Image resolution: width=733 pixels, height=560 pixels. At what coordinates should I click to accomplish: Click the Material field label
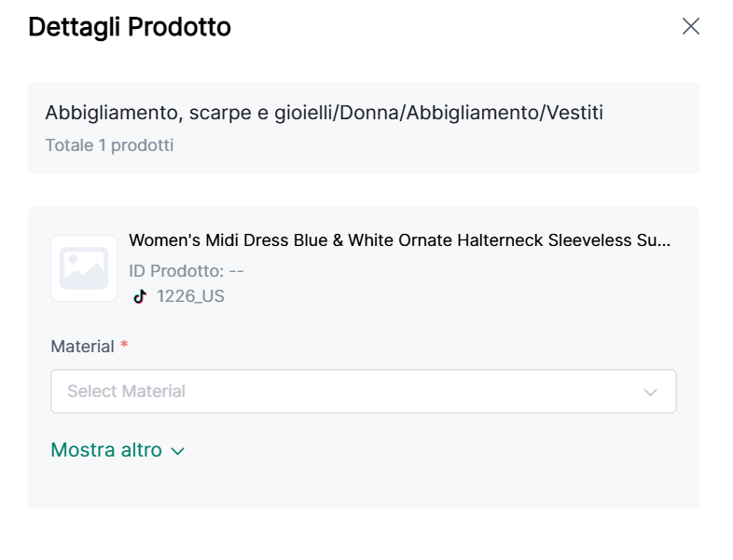coord(82,347)
